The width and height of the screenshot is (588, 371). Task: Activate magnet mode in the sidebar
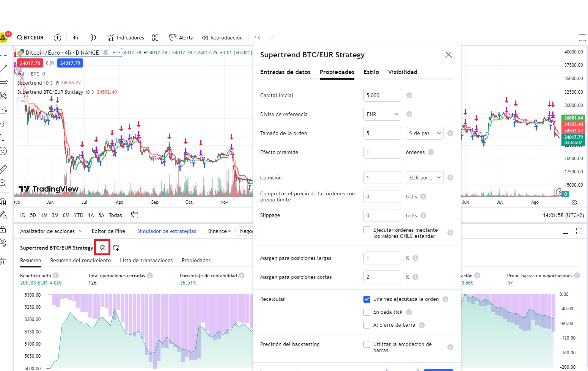click(x=4, y=201)
